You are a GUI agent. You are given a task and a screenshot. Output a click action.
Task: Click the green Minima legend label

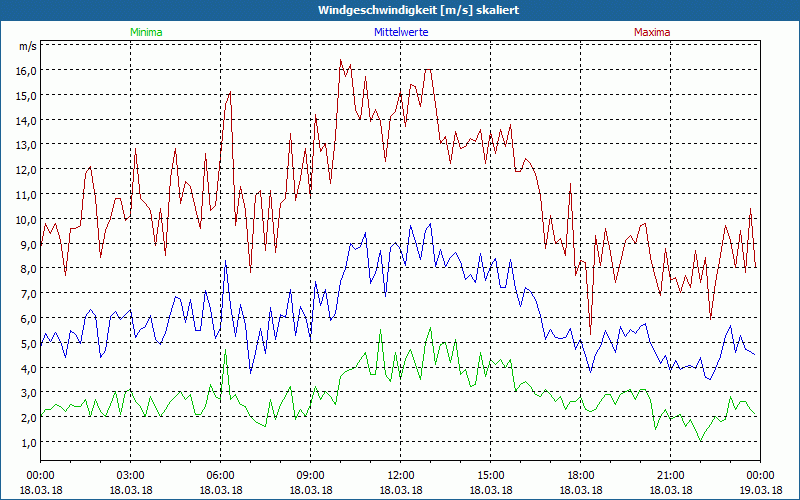click(x=146, y=32)
